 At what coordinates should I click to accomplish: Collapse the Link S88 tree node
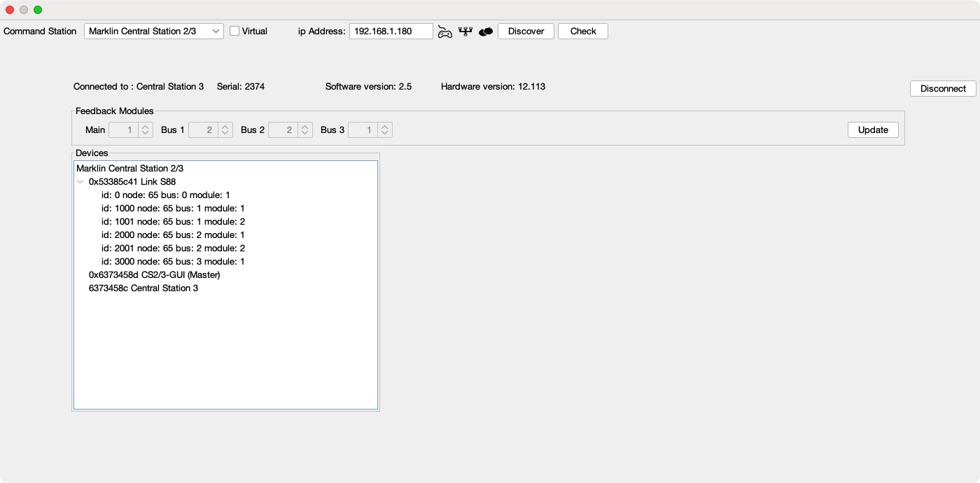tap(80, 182)
